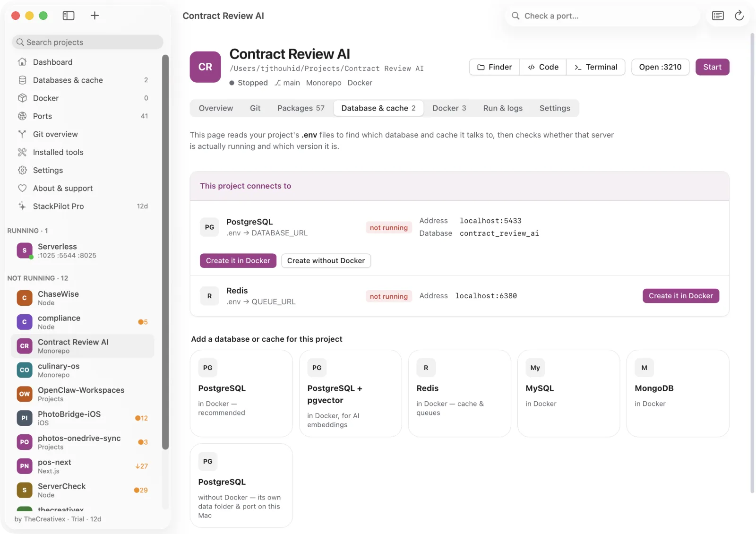Screen dimensions: 756x534
Task: Open Git overview in sidebar
Action: pos(83,134)
